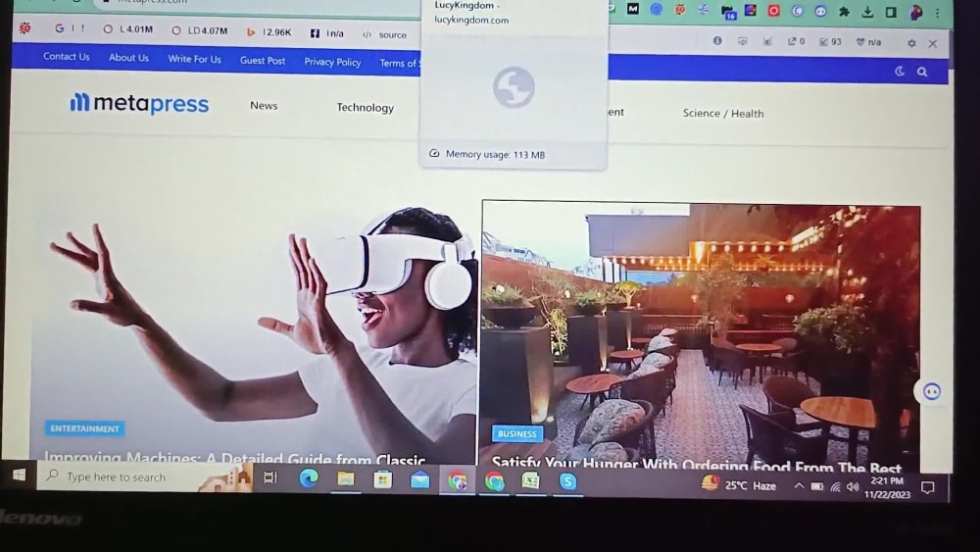
Task: Open Task View on the taskbar
Action: point(270,478)
